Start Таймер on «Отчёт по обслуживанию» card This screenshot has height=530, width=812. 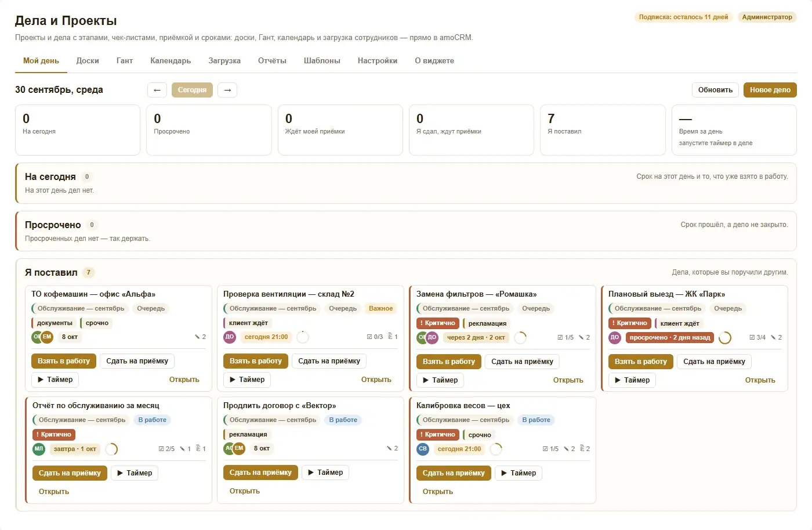(135, 473)
